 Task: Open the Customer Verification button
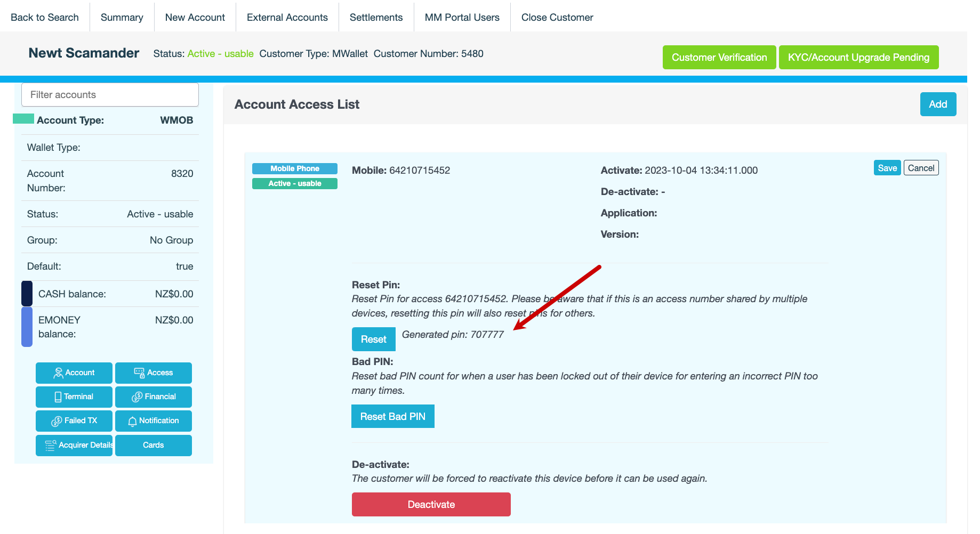(719, 57)
